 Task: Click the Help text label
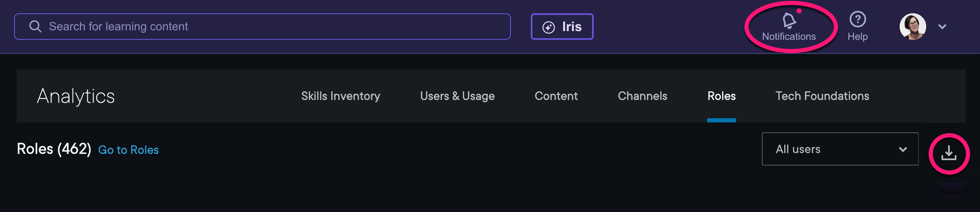(857, 37)
